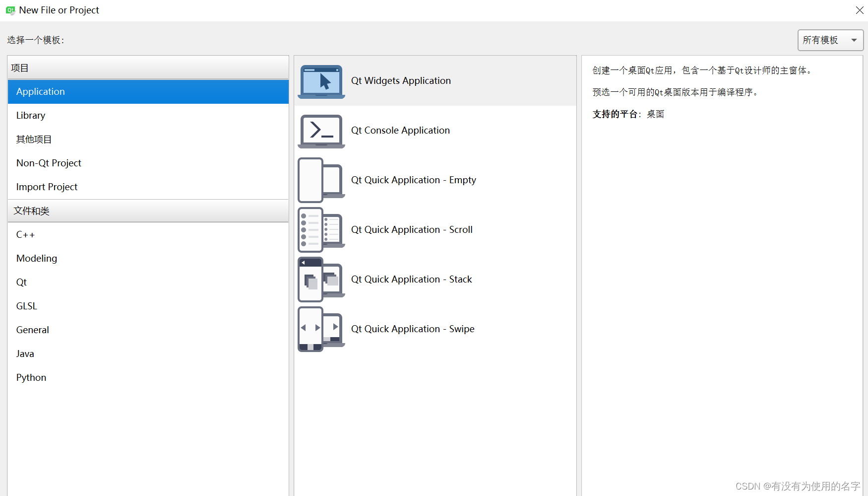Select the General file category
The width and height of the screenshot is (868, 496).
pyautogui.click(x=148, y=330)
